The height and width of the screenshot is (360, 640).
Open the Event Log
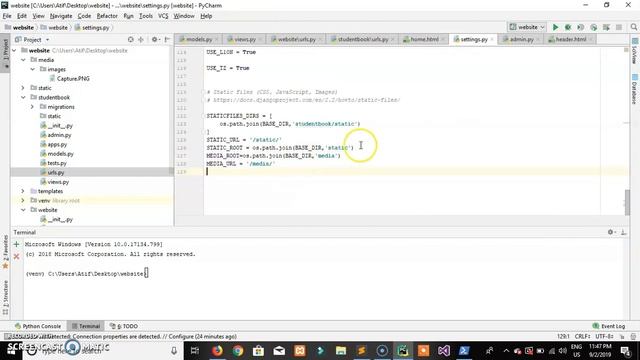(609, 326)
